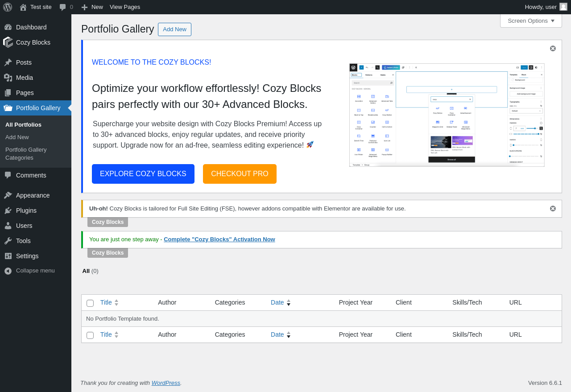Click the Posts pushpin icon
This screenshot has height=392, width=571.
tap(8, 62)
